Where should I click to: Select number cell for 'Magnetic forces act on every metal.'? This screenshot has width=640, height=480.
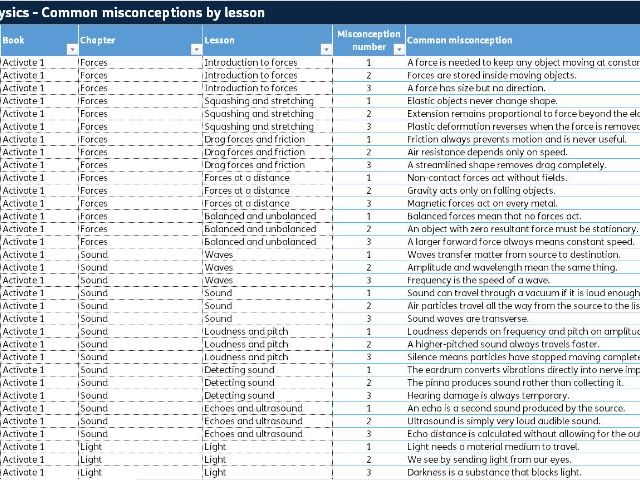tap(369, 203)
